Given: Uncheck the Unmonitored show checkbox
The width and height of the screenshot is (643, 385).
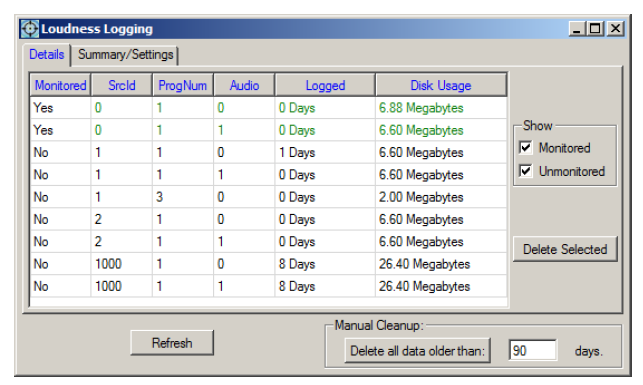Looking at the screenshot, I should 526,171.
